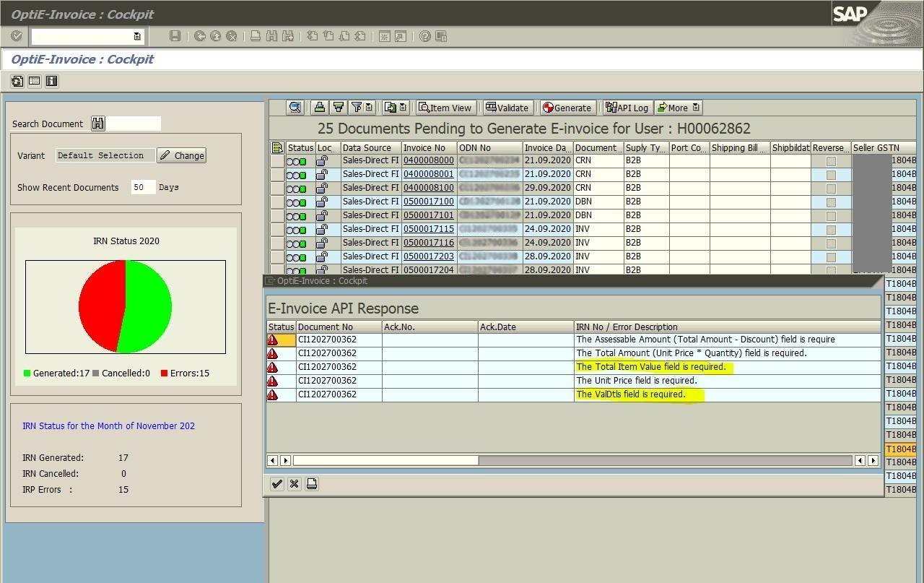The width and height of the screenshot is (924, 583).
Task: Click the Data Source column header
Action: coord(370,147)
